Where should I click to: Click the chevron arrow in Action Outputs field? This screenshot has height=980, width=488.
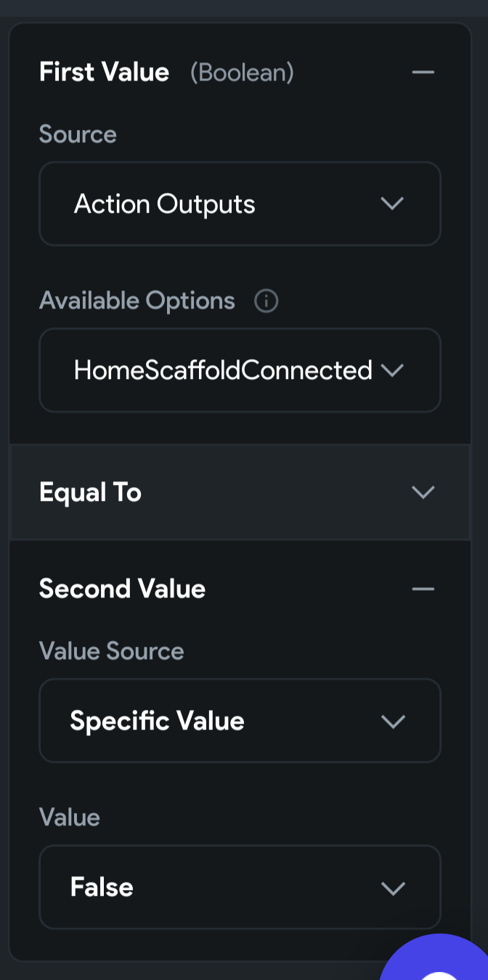[392, 204]
